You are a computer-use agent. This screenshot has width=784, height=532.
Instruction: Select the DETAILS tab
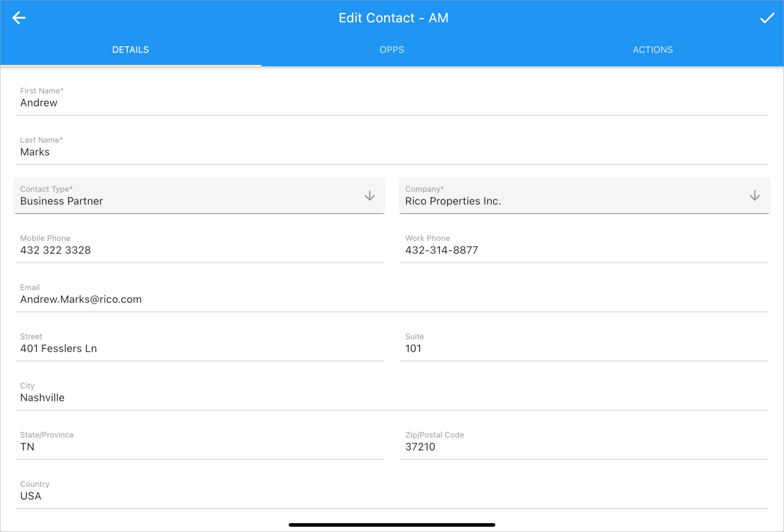131,50
